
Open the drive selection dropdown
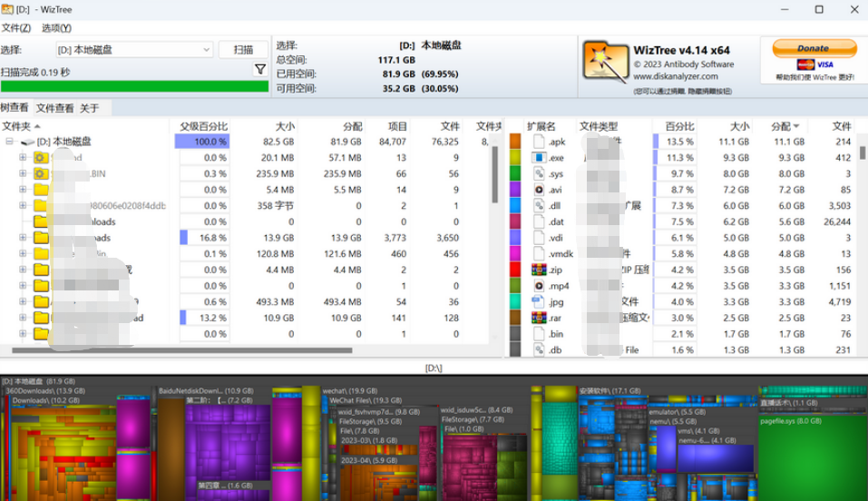[206, 50]
